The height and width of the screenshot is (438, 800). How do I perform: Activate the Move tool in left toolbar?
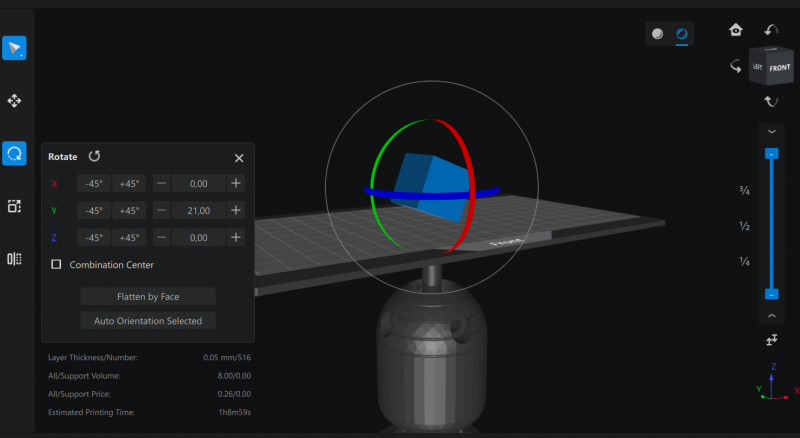click(x=14, y=101)
